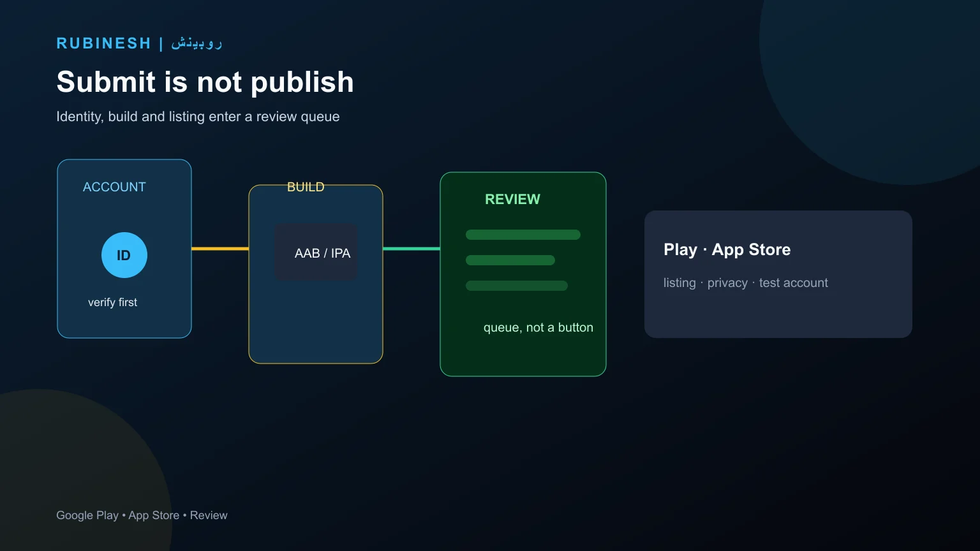Image resolution: width=980 pixels, height=551 pixels.
Task: Select the RUBINESH brand header text
Action: (x=104, y=43)
